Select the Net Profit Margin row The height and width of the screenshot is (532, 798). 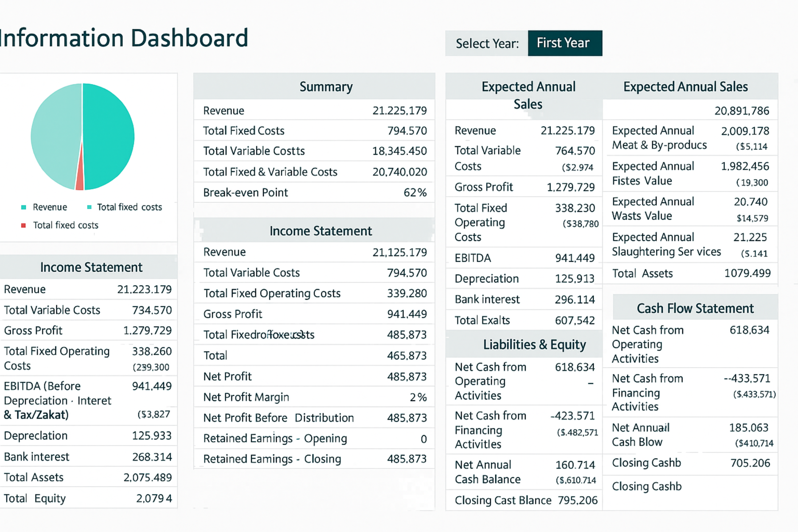coord(314,397)
